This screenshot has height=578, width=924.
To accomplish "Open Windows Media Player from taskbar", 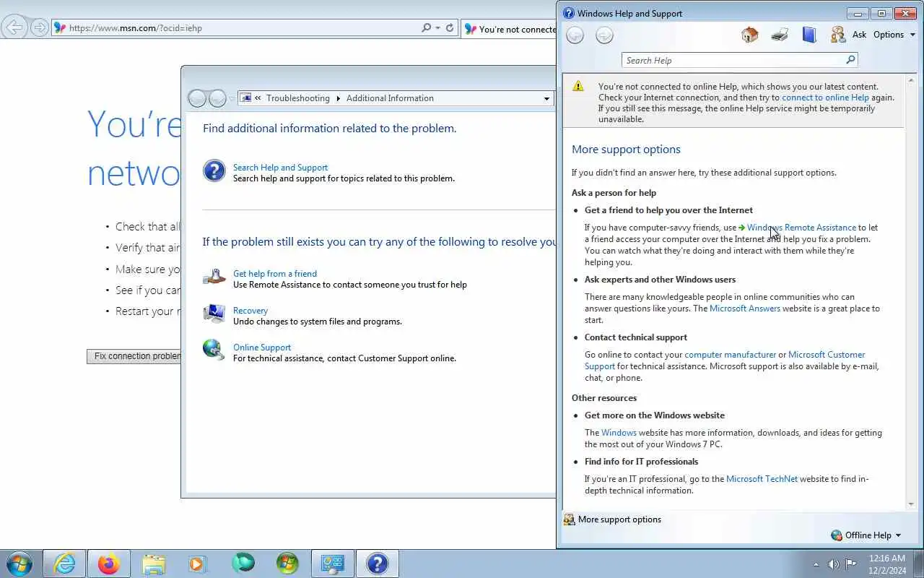I will (198, 564).
